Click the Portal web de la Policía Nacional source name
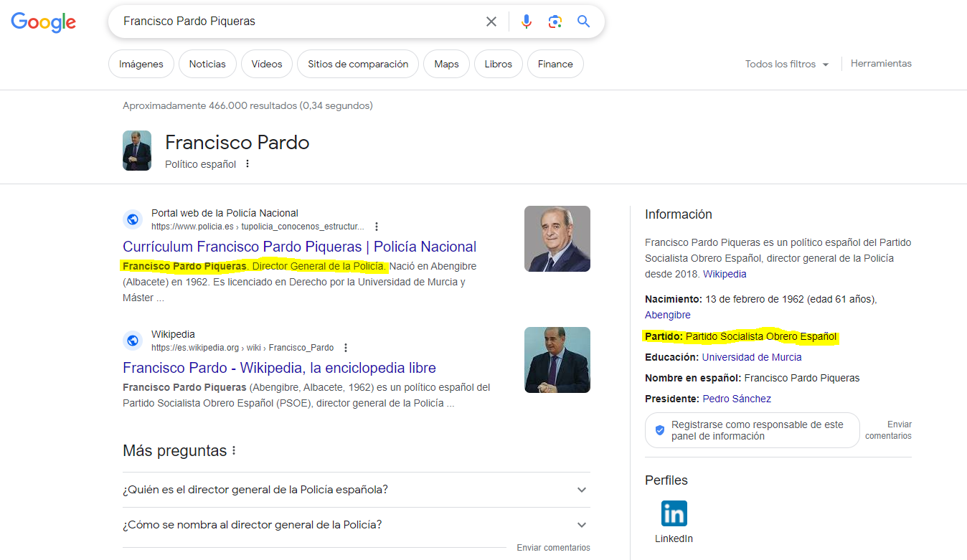Viewport: 967px width, 560px height. 225,213
